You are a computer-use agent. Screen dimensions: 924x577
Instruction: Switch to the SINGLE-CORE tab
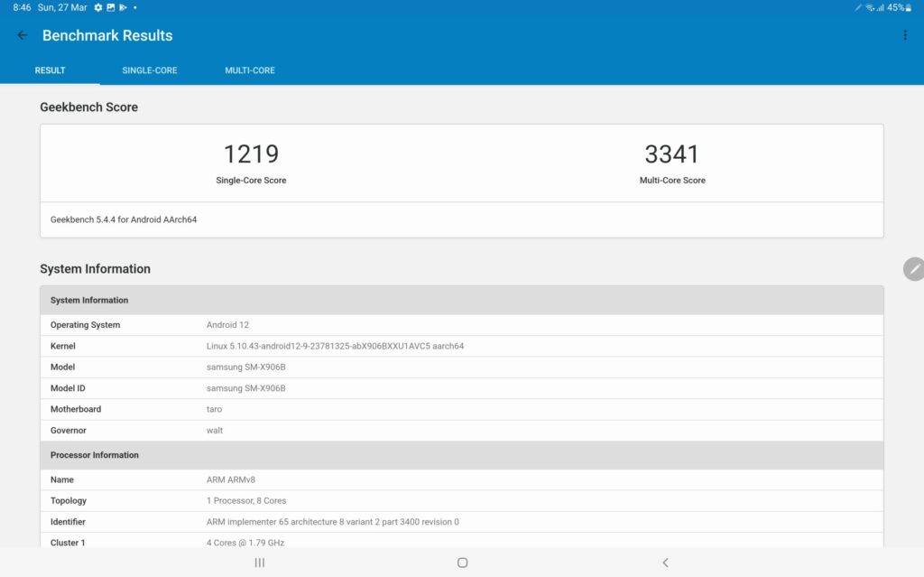click(150, 70)
